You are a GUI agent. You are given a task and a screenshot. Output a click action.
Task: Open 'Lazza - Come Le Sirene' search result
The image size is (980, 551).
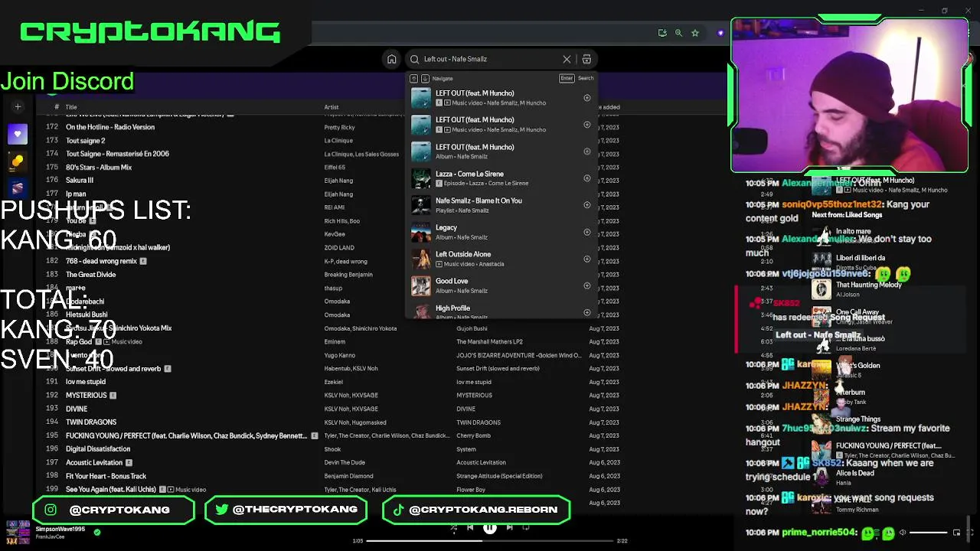[x=502, y=178]
